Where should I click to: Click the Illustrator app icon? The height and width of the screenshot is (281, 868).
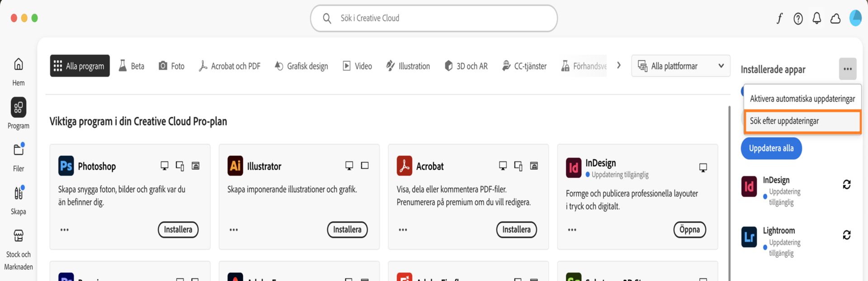(235, 166)
